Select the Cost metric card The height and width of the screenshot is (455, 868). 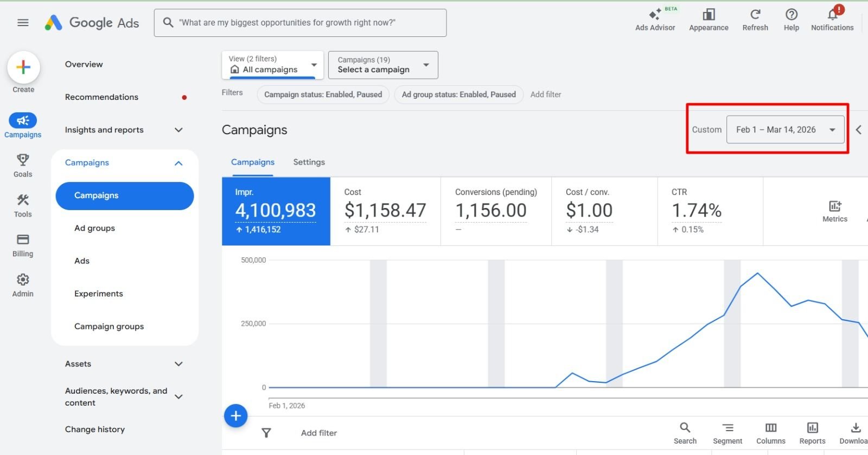coord(385,211)
